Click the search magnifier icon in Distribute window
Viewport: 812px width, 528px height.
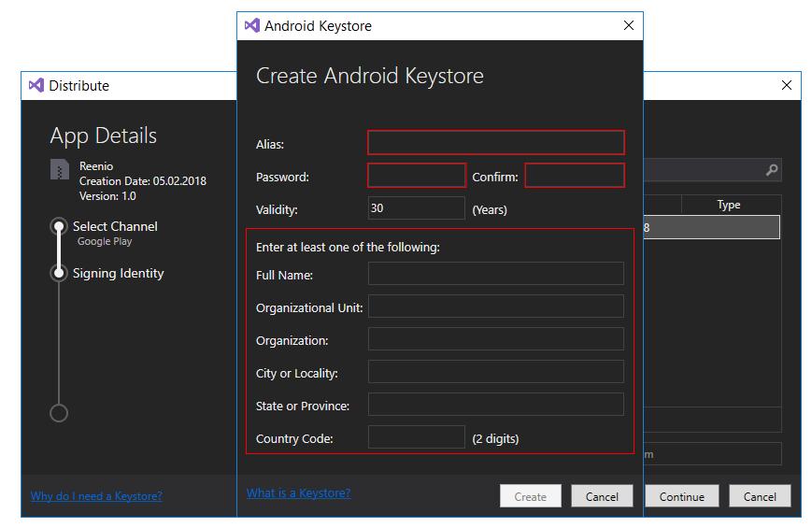pos(772,170)
